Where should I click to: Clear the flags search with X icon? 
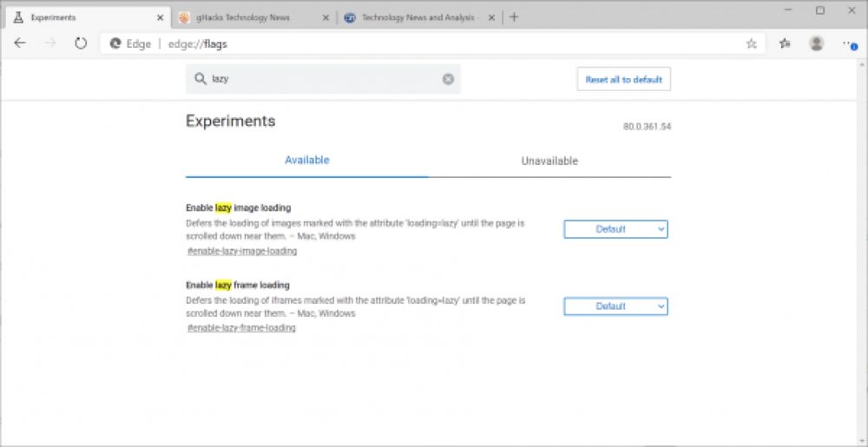[448, 79]
